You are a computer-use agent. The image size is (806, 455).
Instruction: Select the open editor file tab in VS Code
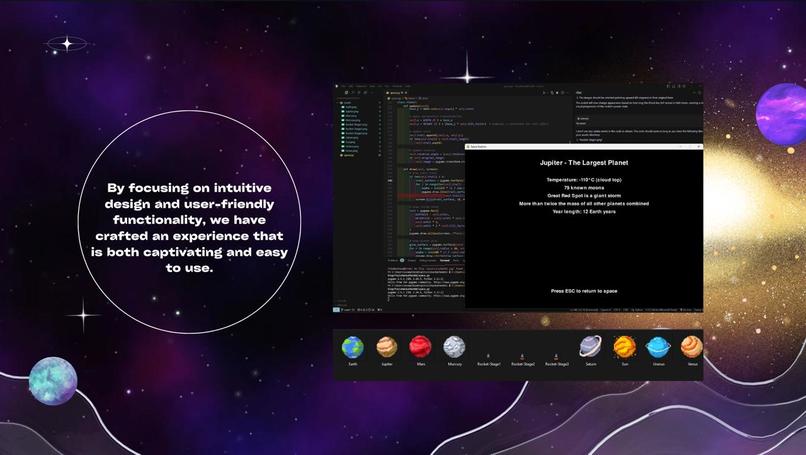(396, 93)
